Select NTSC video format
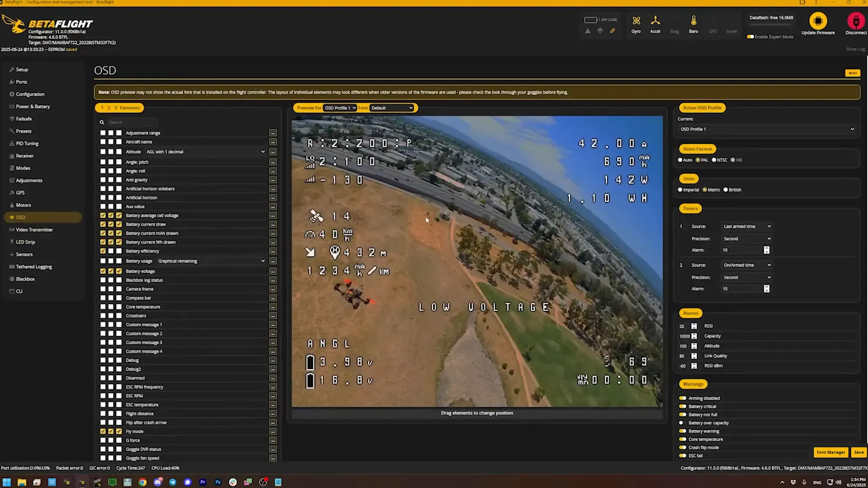 pyautogui.click(x=714, y=160)
